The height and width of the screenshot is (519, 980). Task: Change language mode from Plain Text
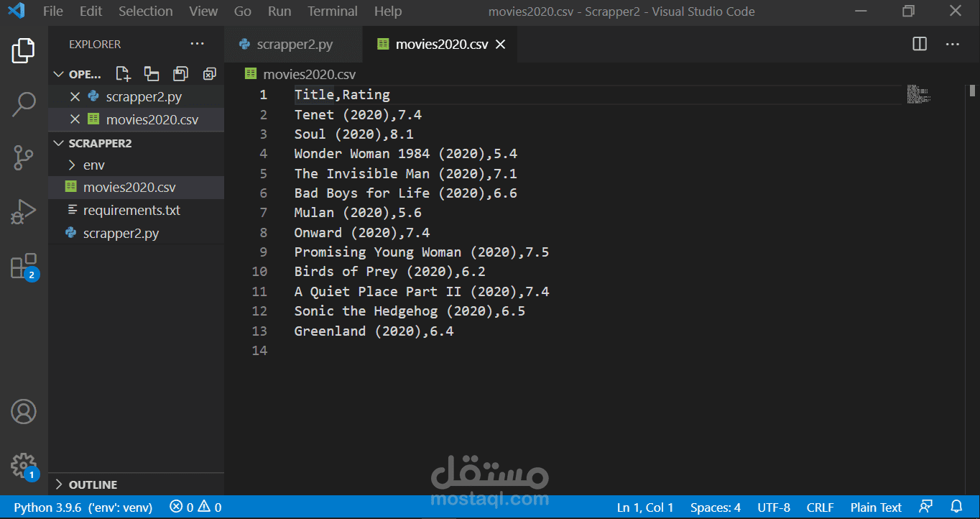875,507
